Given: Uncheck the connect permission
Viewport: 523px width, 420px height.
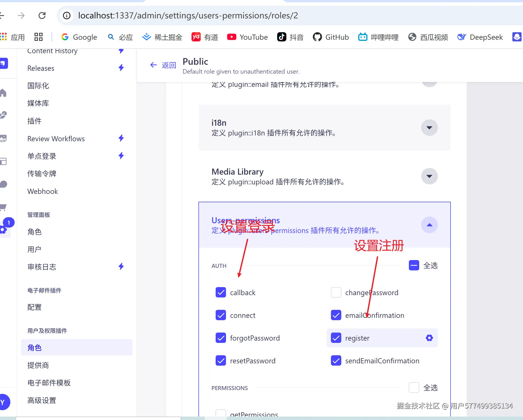Looking at the screenshot, I should pos(221,315).
